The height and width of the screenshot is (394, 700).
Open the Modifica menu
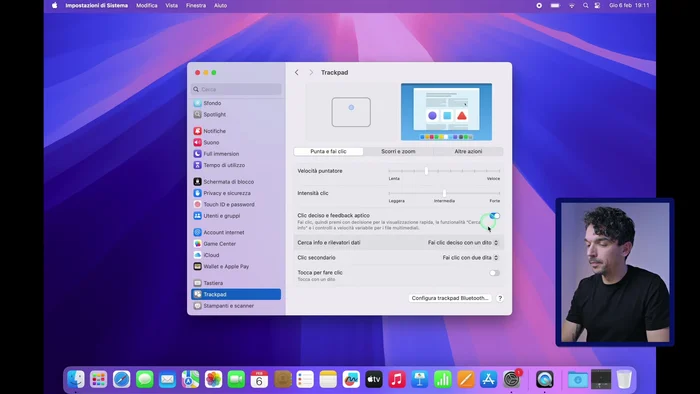click(x=146, y=5)
